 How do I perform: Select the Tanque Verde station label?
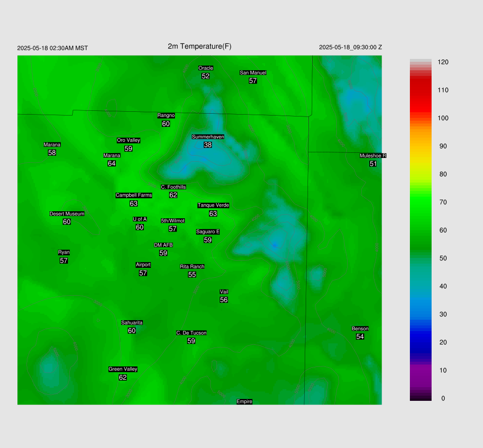pos(213,205)
